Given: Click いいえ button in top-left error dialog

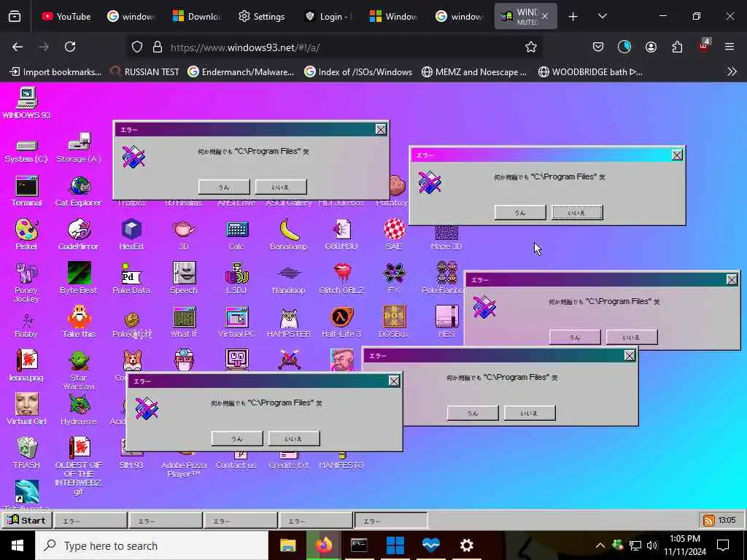Looking at the screenshot, I should [281, 187].
